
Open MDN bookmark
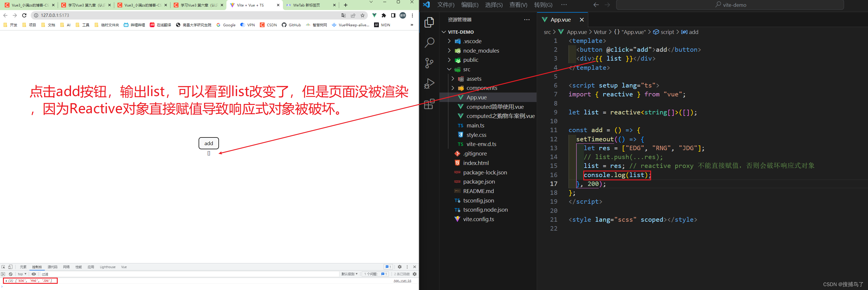(x=382, y=25)
